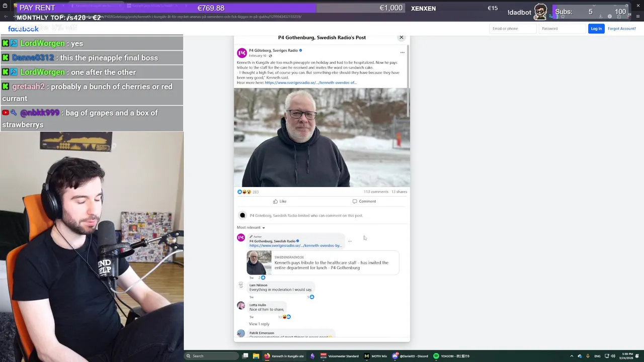The width and height of the screenshot is (644, 362).
Task: Open Patrik Eimersson's profile name
Action: [262, 333]
